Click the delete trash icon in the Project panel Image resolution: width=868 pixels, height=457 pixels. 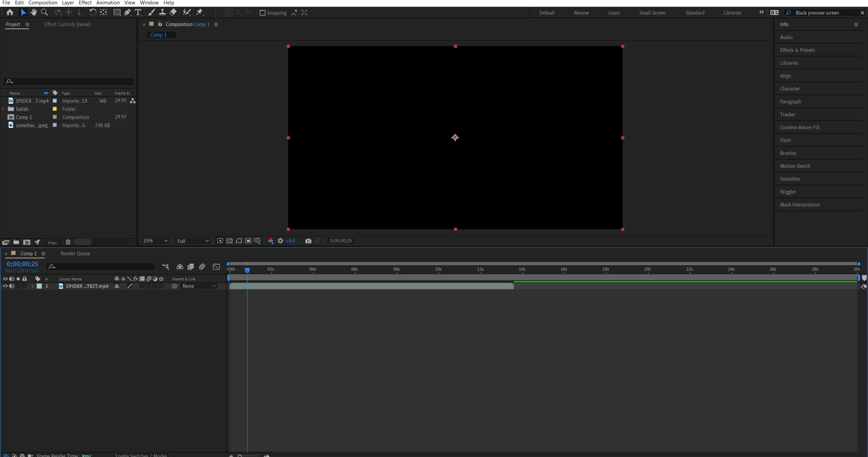[x=68, y=242]
